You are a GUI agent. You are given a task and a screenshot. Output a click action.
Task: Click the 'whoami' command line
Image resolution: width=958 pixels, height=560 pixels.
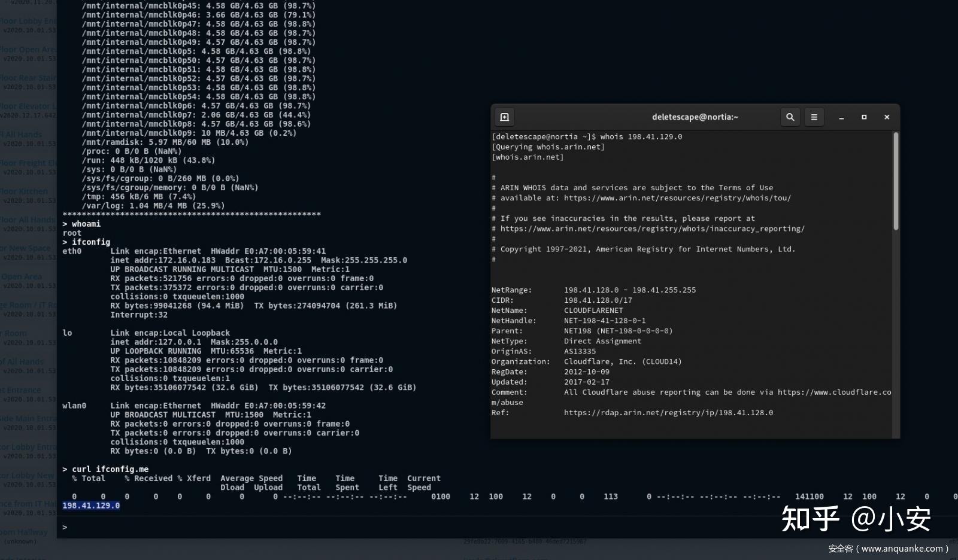(81, 224)
